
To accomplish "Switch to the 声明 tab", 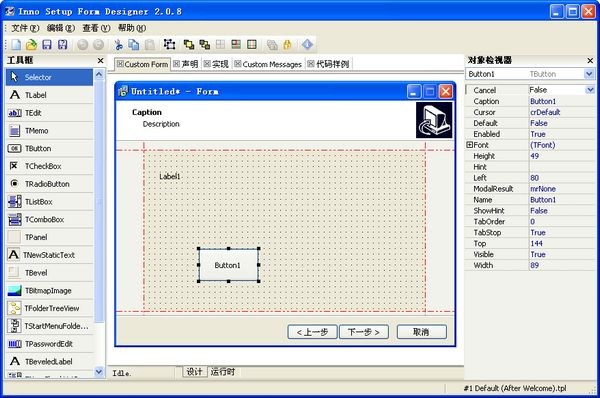I will click(186, 64).
